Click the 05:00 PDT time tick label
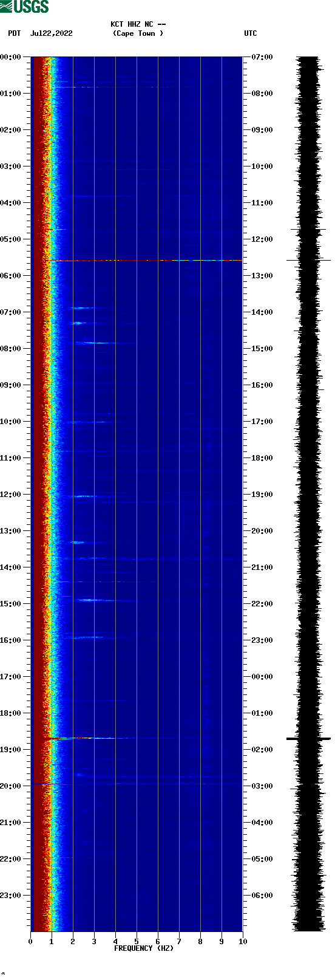 [x=11, y=239]
